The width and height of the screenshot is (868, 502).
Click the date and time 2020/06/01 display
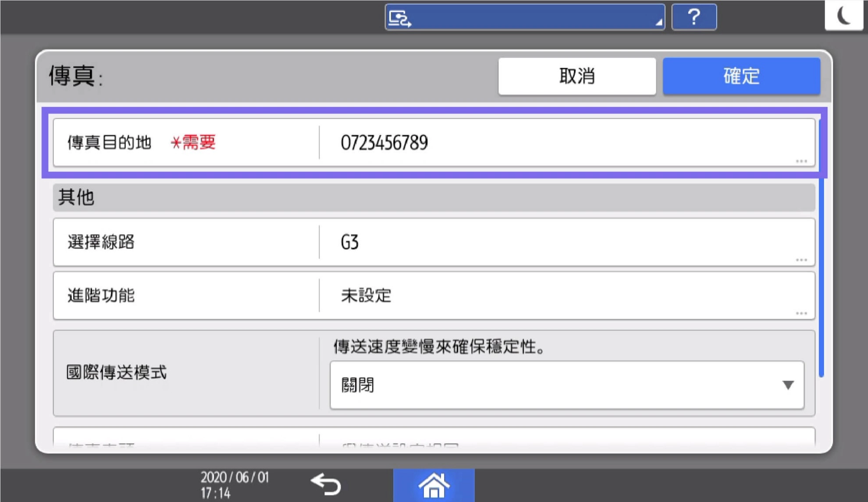click(x=235, y=485)
